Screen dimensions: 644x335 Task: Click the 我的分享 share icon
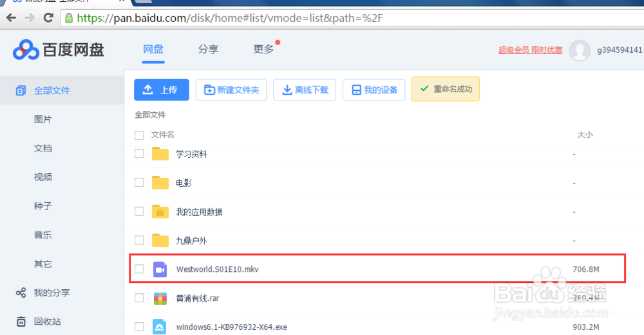click(21, 292)
